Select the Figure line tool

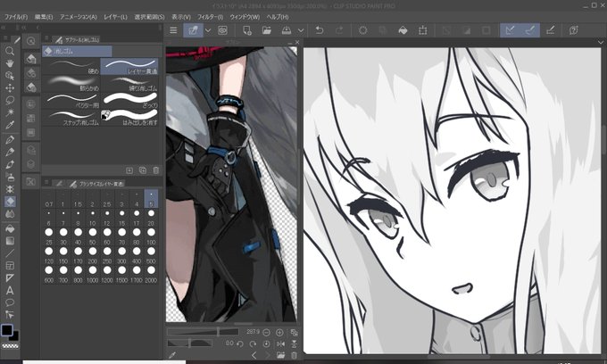point(10,253)
